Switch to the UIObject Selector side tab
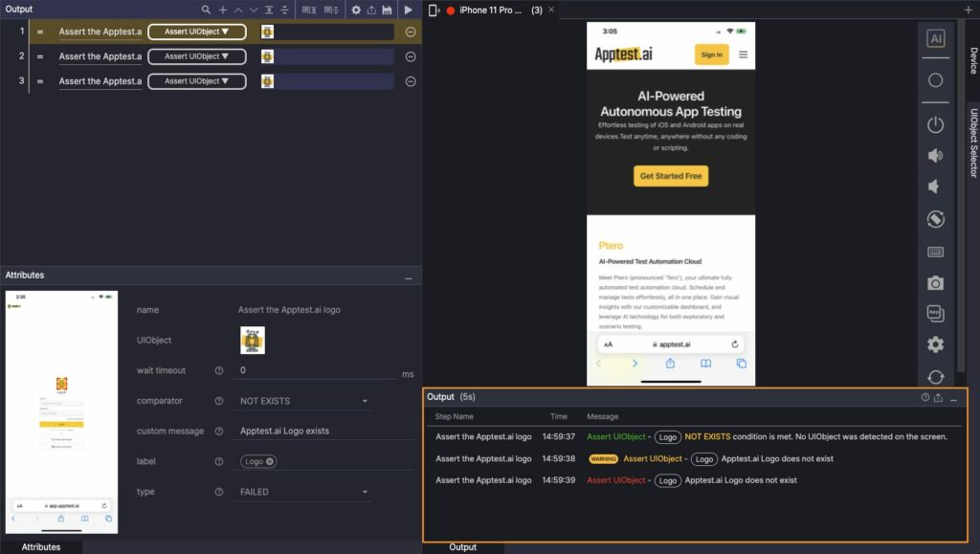 973,143
